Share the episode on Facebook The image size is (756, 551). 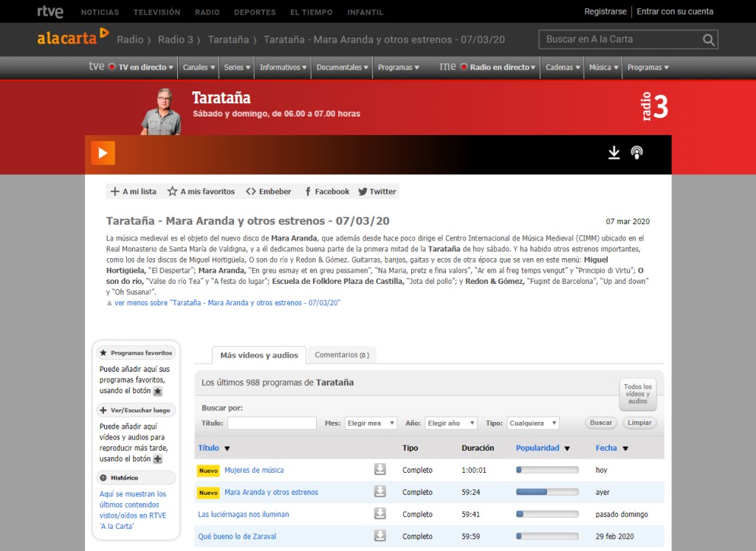click(326, 192)
